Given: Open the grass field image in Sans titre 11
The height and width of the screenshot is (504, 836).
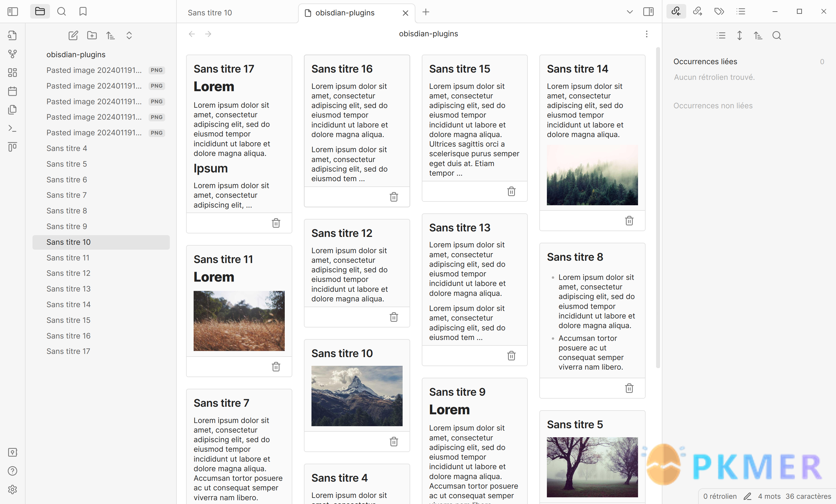Looking at the screenshot, I should click(x=239, y=321).
